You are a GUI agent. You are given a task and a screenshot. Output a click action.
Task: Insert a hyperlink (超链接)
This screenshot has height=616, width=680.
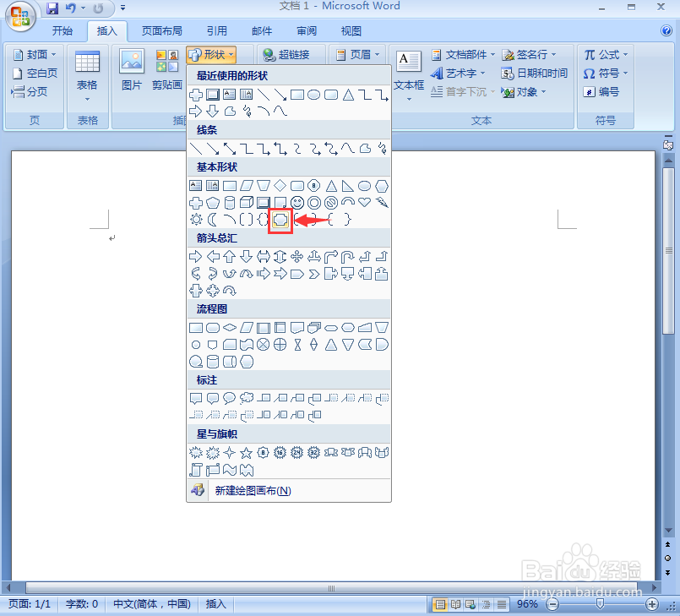tap(286, 55)
